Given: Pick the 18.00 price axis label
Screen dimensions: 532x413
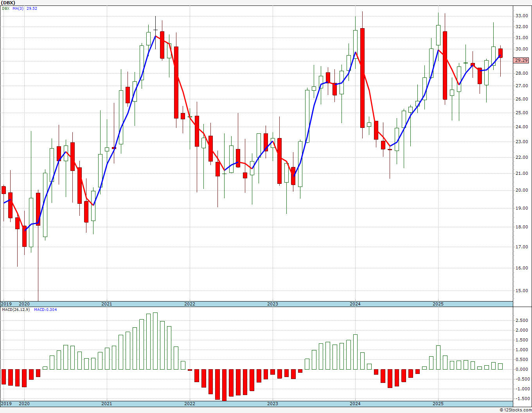Looking at the screenshot, I should (521, 227).
